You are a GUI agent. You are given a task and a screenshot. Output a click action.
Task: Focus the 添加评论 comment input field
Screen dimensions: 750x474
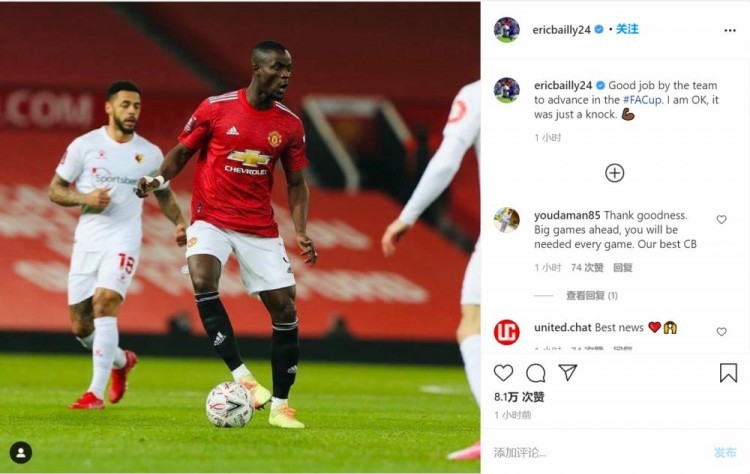[x=598, y=452]
